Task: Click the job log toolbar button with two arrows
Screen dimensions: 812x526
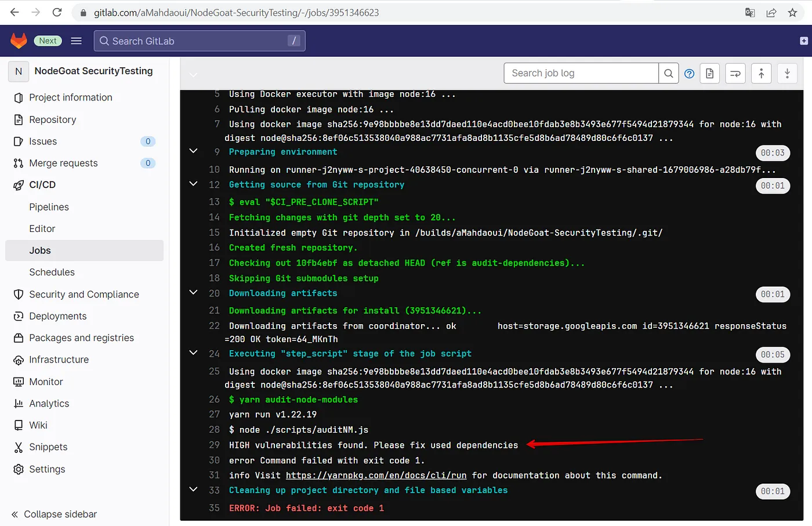Action: point(735,73)
